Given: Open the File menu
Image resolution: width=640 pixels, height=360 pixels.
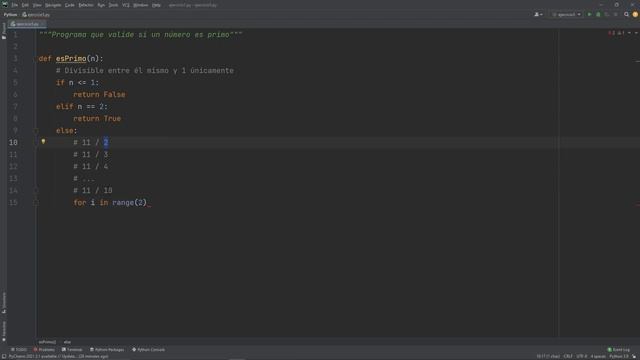Looking at the screenshot, I should [14, 5].
